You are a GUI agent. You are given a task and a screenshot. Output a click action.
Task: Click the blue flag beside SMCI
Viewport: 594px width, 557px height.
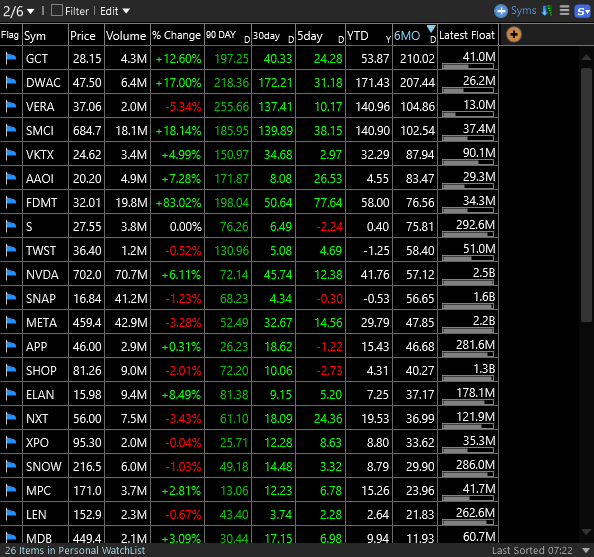(11, 130)
